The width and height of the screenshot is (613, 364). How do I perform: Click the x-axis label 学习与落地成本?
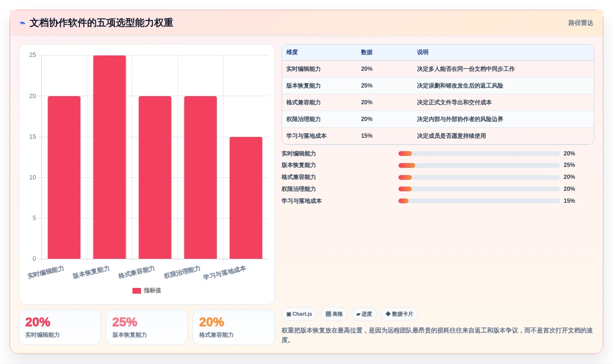click(225, 273)
